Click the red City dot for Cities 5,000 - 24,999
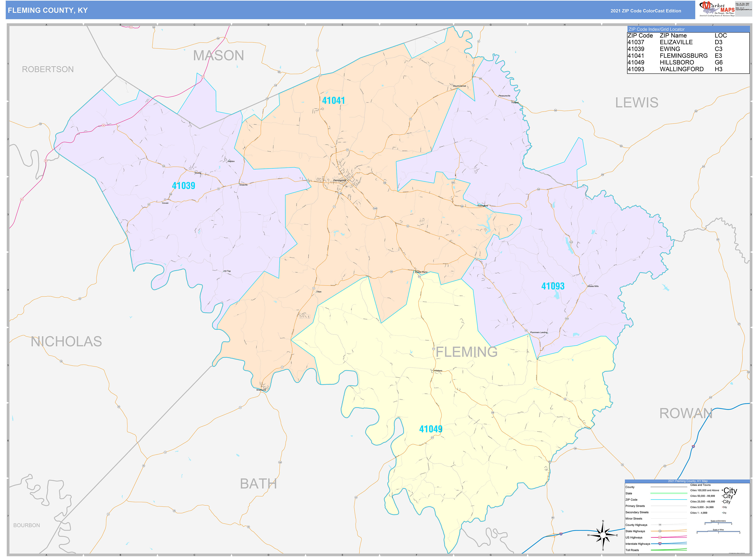The image size is (756, 557). pyautogui.click(x=722, y=507)
